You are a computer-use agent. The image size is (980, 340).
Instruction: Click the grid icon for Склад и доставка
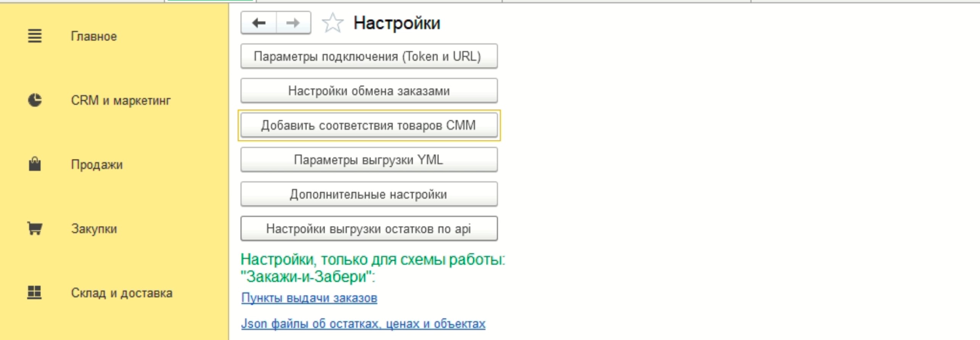pos(34,293)
